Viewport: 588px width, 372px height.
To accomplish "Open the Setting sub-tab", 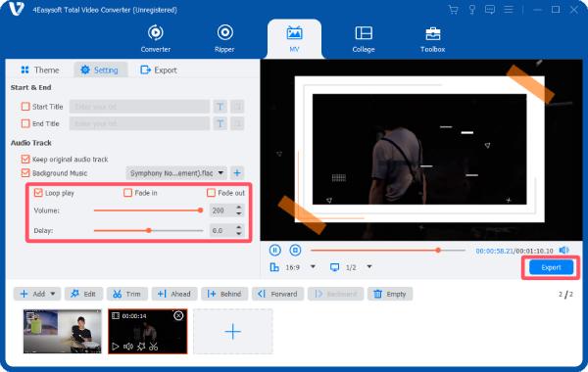I will [x=100, y=70].
